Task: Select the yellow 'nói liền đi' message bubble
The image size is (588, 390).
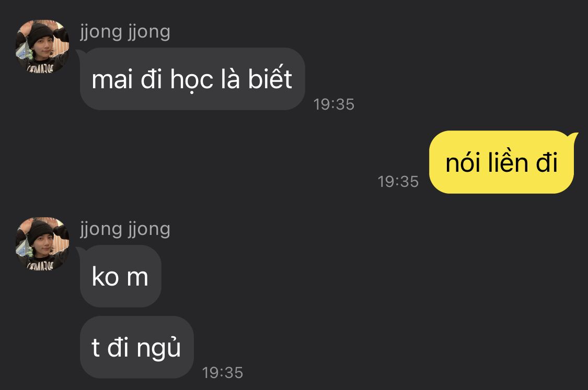Action: click(x=501, y=162)
